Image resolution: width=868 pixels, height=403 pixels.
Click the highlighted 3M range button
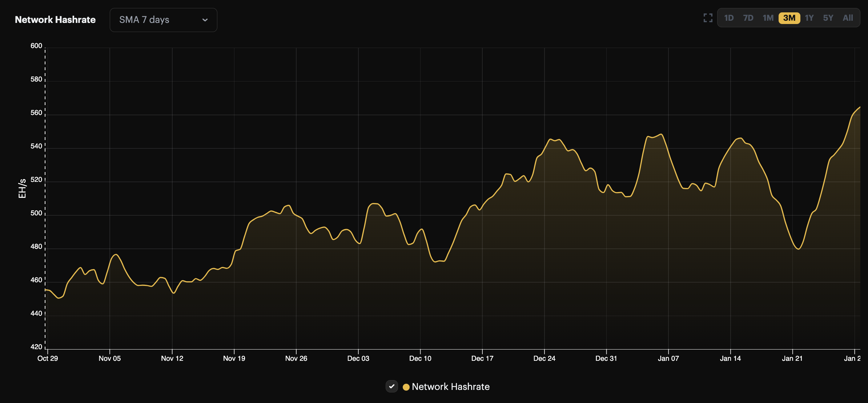[789, 17]
